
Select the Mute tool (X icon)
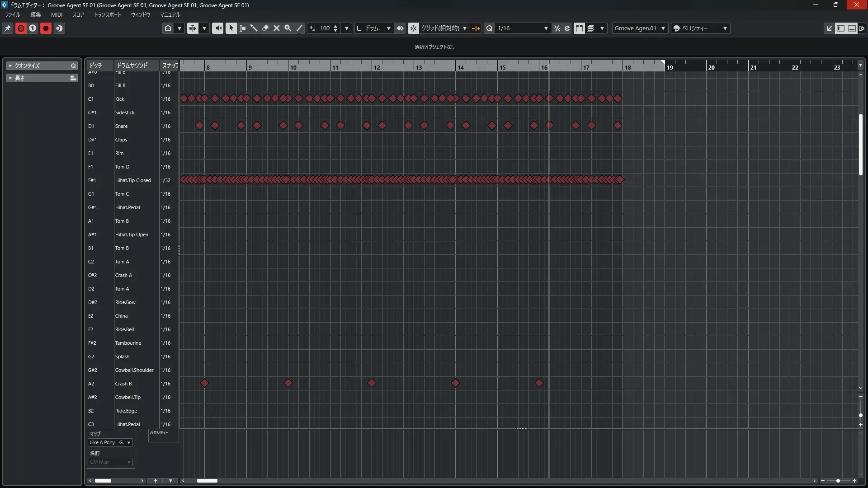[x=277, y=28]
